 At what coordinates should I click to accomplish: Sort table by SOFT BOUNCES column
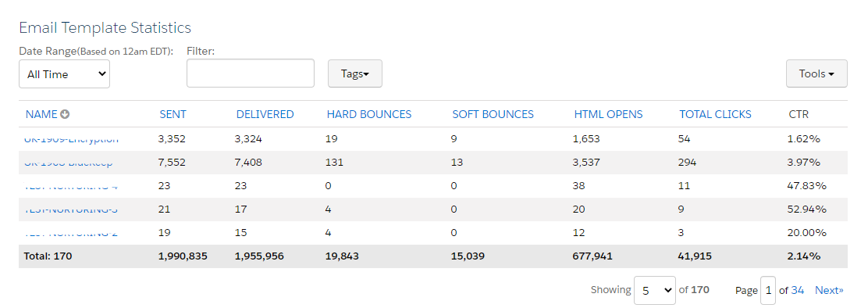(x=493, y=115)
